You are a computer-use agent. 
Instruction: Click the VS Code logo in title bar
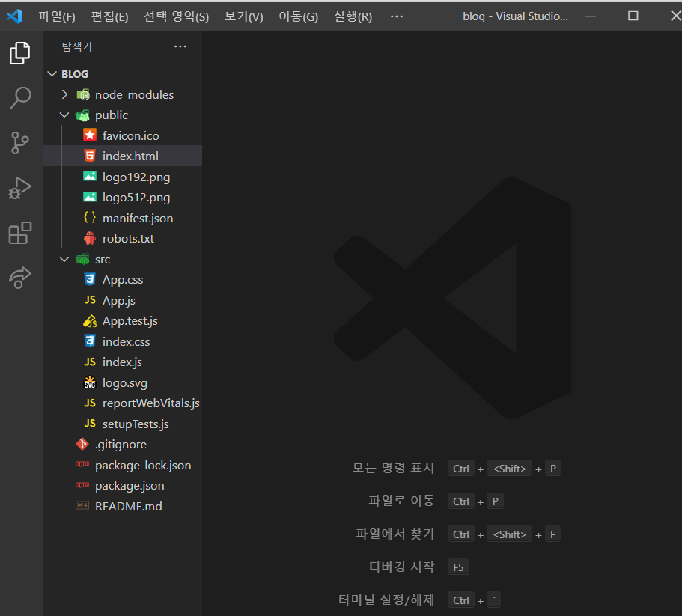[x=15, y=16]
